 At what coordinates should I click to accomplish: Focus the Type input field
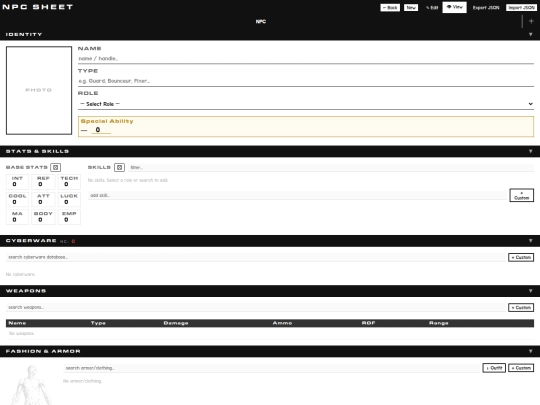click(x=306, y=81)
